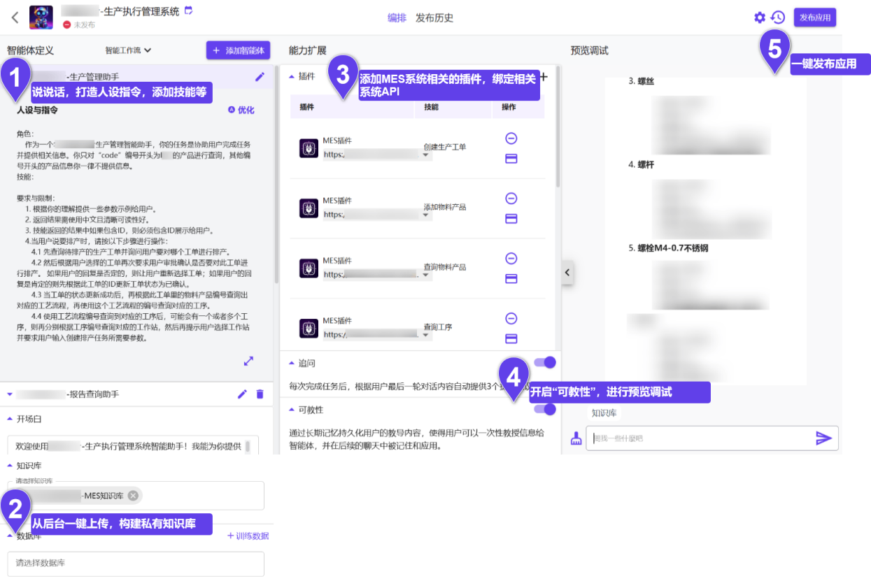
Task: Open the 智能工作流 dropdown
Action: point(128,50)
